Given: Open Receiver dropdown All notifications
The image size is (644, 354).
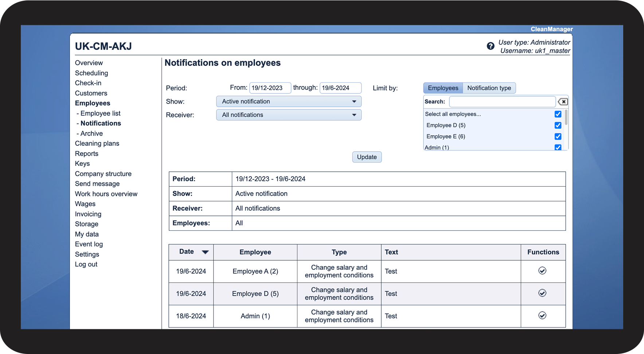Looking at the screenshot, I should [289, 115].
